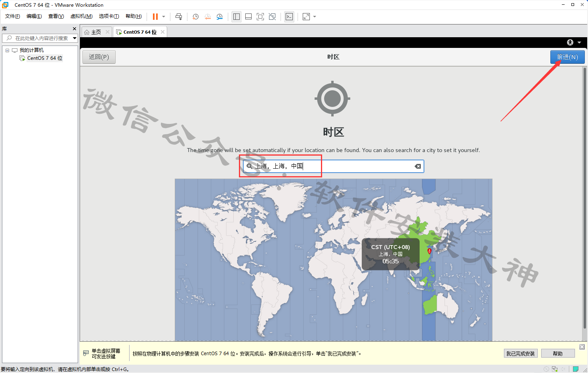
Task: Click the 前进(N) next button
Action: [x=567, y=57]
